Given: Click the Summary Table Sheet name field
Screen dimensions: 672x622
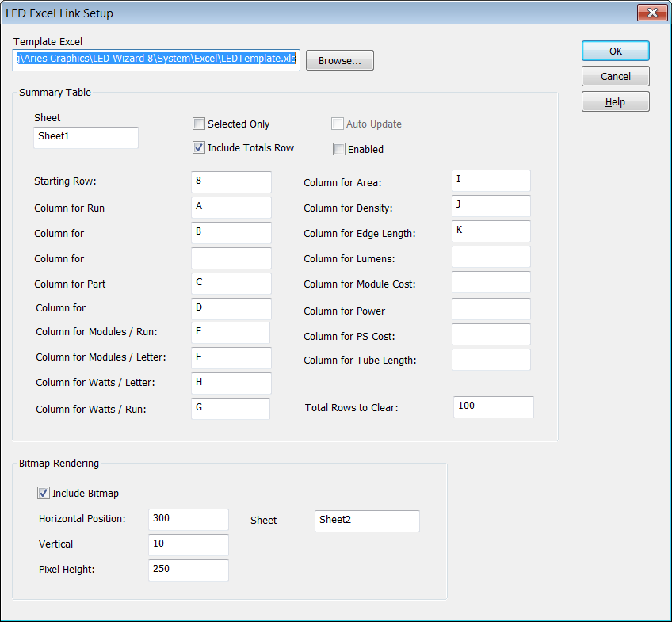Looking at the screenshot, I should tap(86, 137).
